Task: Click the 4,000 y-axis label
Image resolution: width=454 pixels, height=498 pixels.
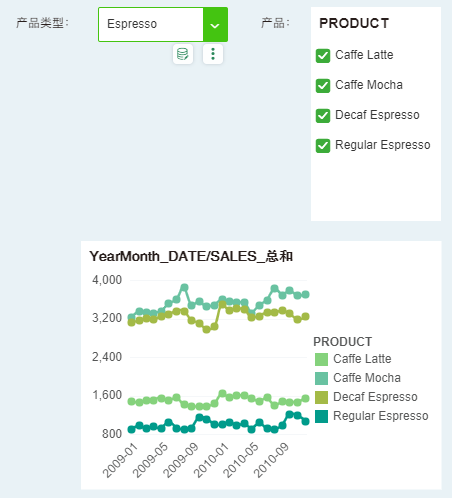Action: (x=107, y=280)
